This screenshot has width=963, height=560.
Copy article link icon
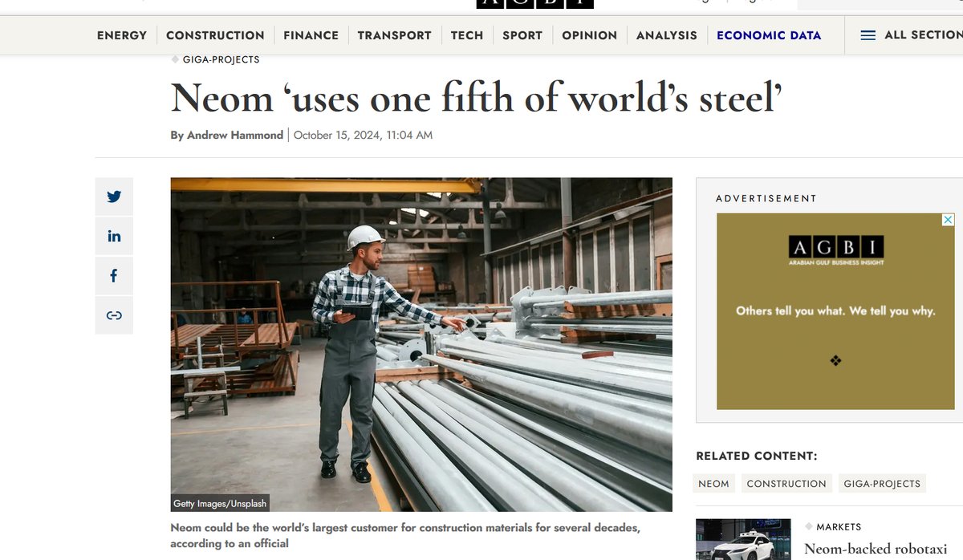click(114, 315)
